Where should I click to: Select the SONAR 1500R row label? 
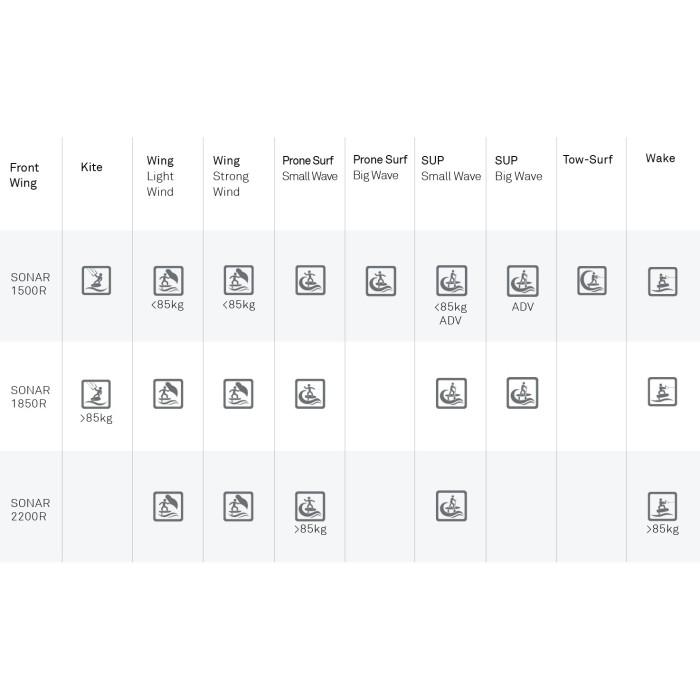[x=30, y=283]
